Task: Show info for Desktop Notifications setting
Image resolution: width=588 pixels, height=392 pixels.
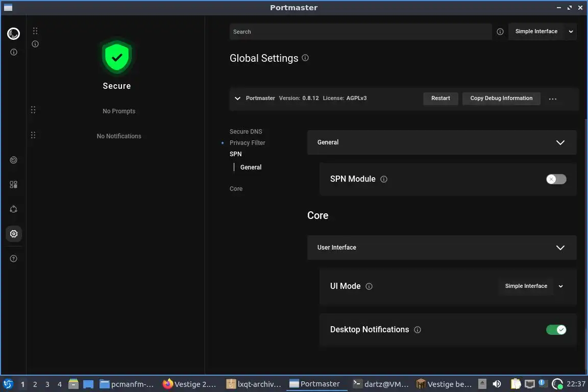Action: click(x=418, y=330)
